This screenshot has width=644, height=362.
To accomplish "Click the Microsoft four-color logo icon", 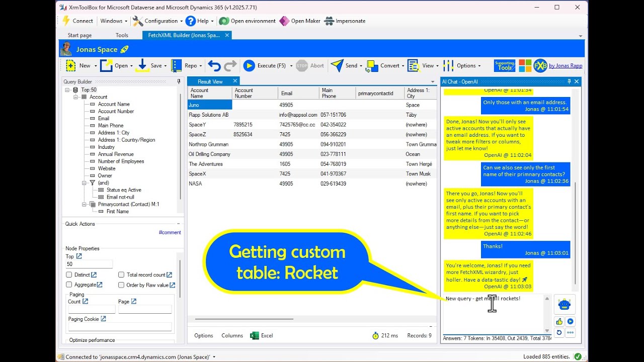I will [525, 66].
